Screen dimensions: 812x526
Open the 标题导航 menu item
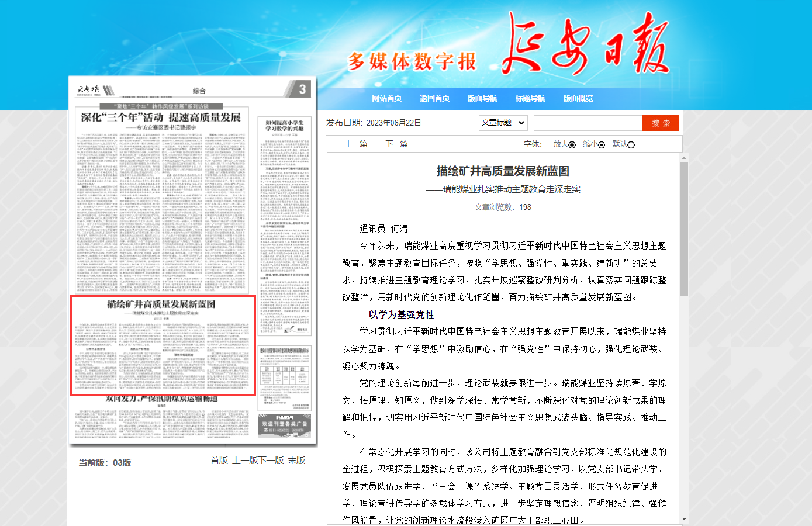coord(530,98)
